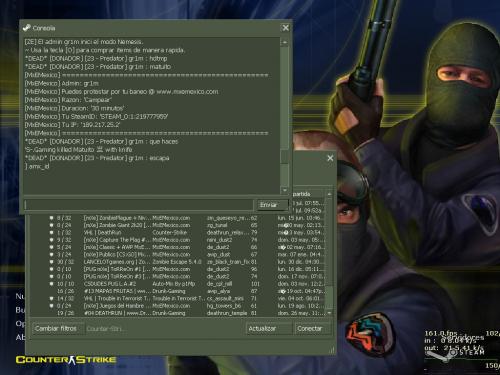This screenshot has width=500, height=375.
Task: Sort servers by the partida column header
Action: coord(308,194)
